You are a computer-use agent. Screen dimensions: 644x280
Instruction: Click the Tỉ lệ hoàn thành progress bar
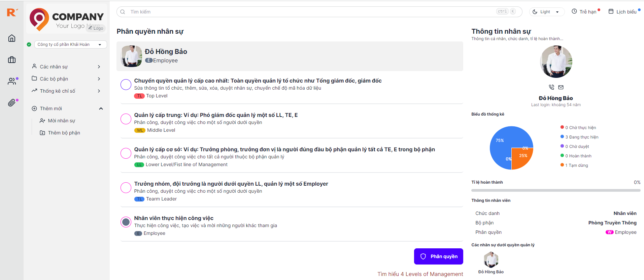[x=555, y=190]
